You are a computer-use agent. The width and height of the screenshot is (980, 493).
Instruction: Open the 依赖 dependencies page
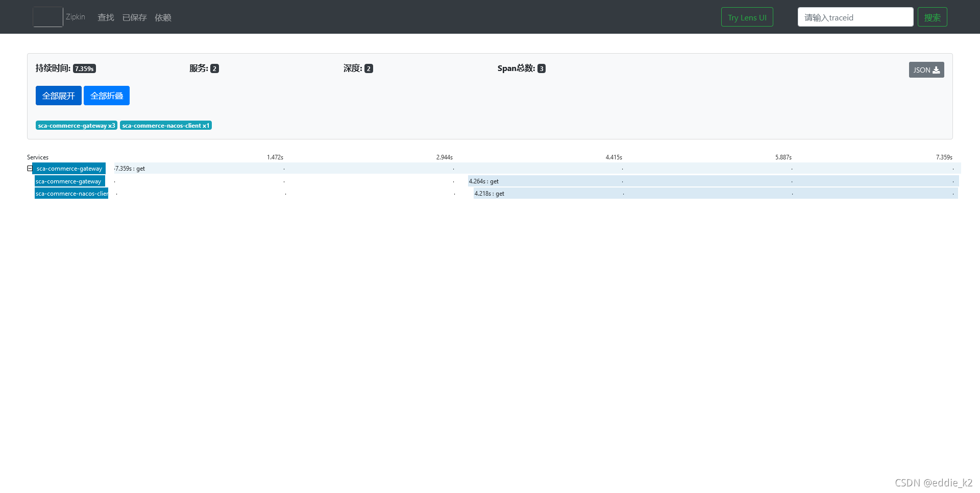(163, 17)
